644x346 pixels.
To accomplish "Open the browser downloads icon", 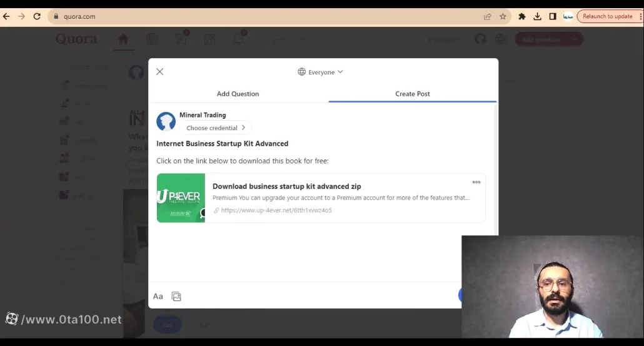I will tap(537, 17).
